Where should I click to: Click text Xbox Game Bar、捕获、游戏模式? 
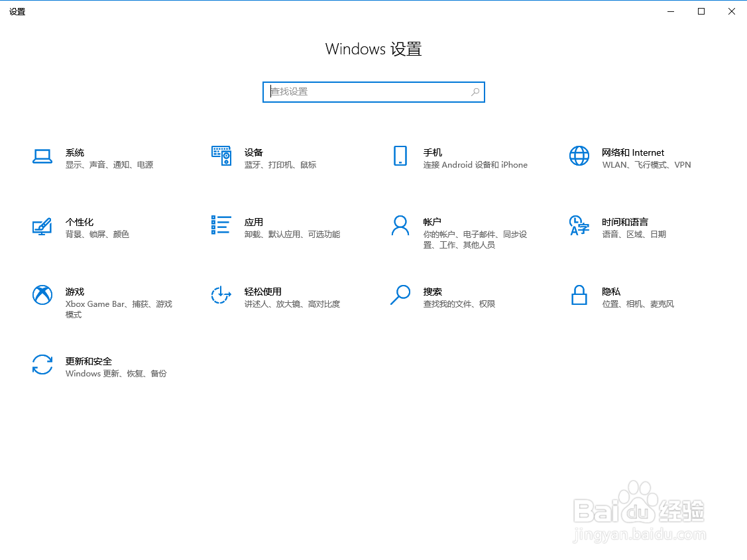tap(119, 309)
